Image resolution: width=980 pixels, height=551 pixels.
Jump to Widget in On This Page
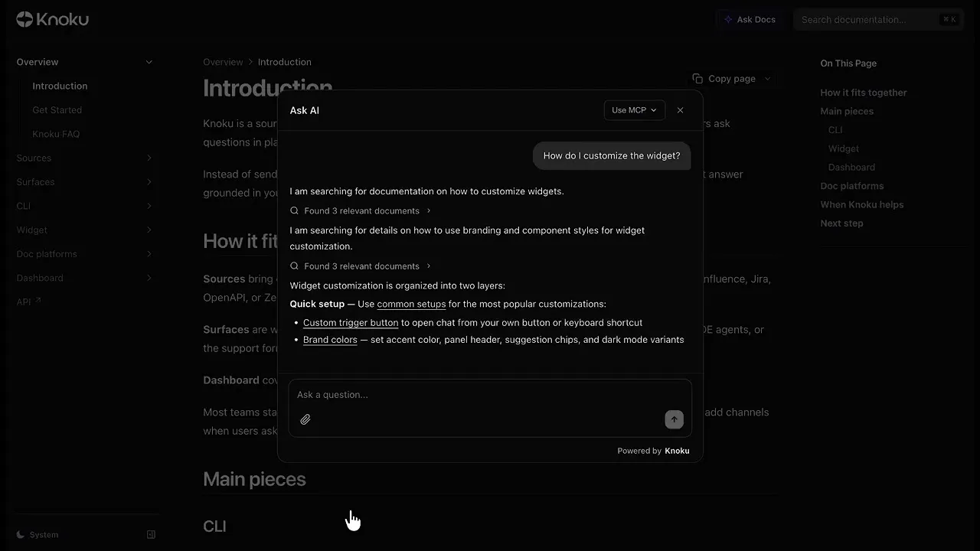coord(844,148)
